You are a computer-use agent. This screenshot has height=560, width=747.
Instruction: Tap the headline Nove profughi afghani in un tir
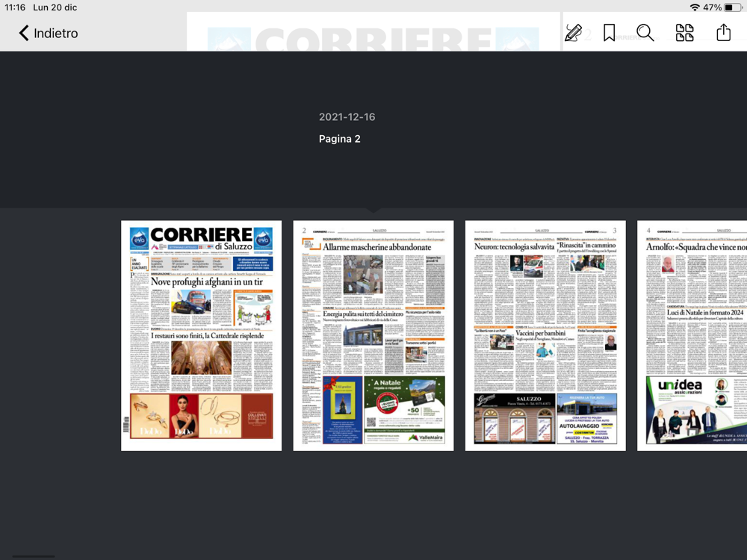coord(207,282)
